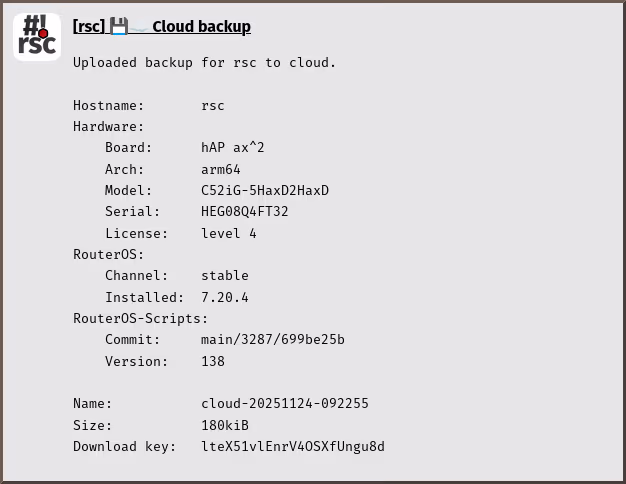Click the hostname value "rsc"

pyautogui.click(x=213, y=105)
